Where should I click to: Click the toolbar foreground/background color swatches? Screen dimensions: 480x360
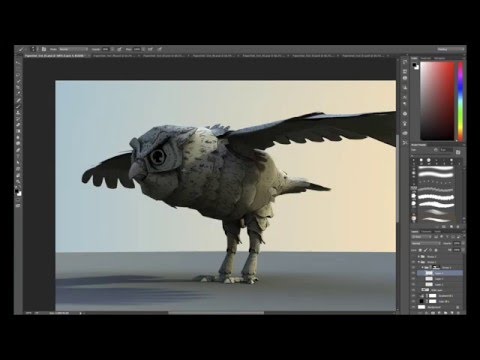[x=18, y=192]
